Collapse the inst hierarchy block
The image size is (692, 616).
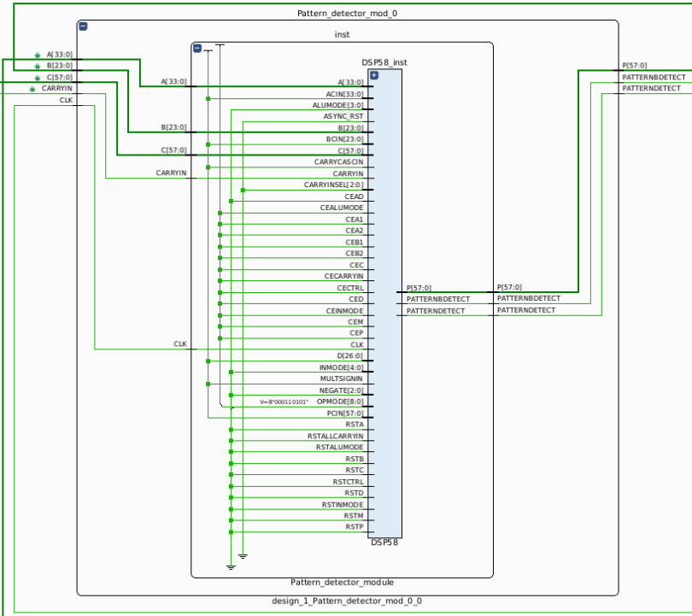coord(197,48)
